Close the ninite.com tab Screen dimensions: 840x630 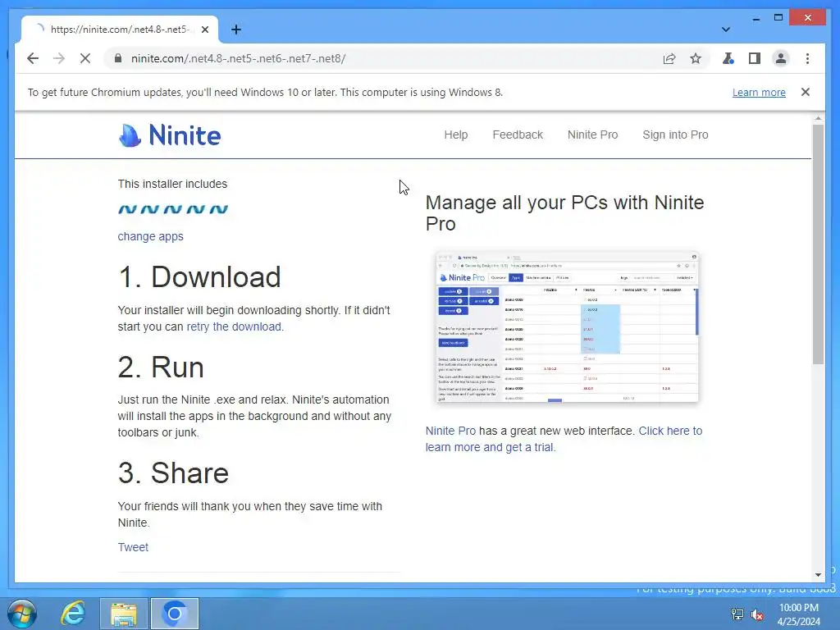tap(204, 30)
